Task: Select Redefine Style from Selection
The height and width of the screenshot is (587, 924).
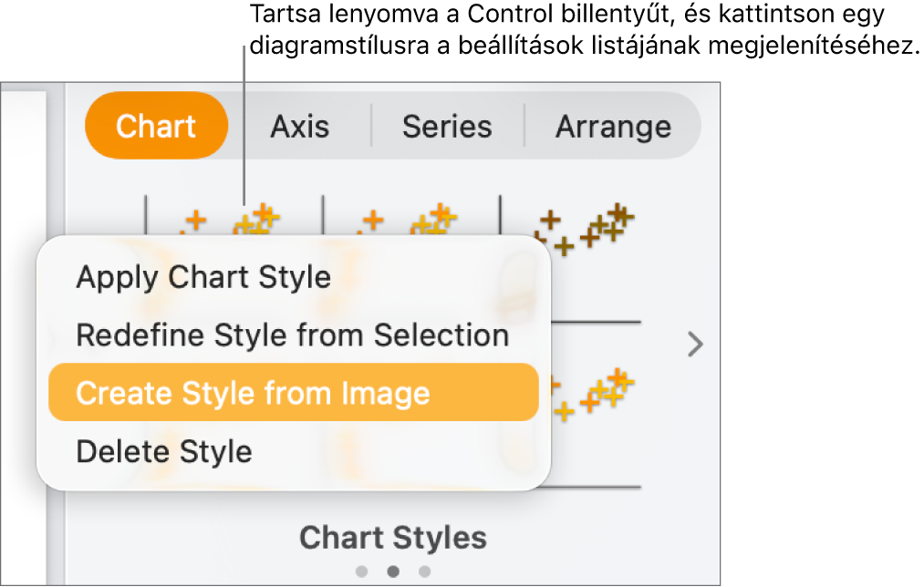Action: (x=292, y=335)
